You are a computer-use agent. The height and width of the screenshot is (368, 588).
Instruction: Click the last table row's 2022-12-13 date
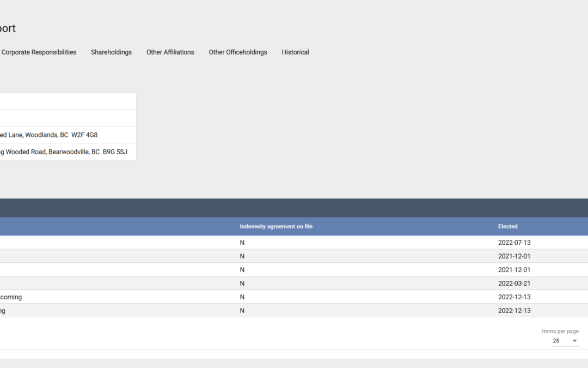514,311
